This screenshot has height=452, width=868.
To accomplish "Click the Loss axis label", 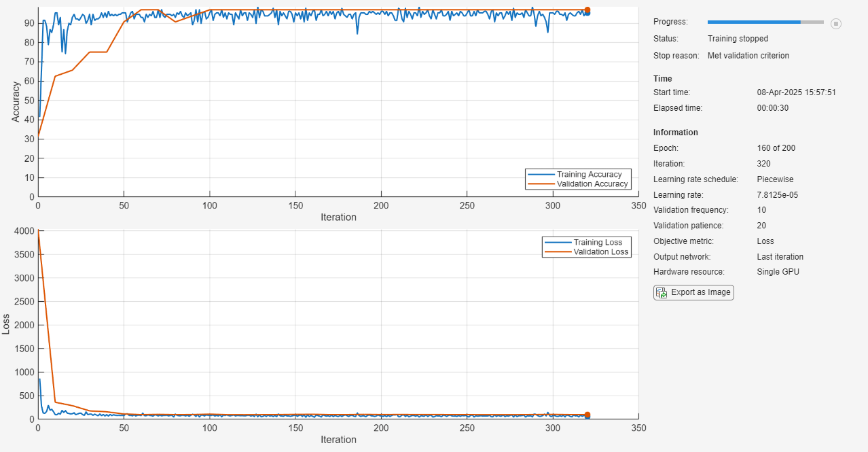I will click(6, 325).
